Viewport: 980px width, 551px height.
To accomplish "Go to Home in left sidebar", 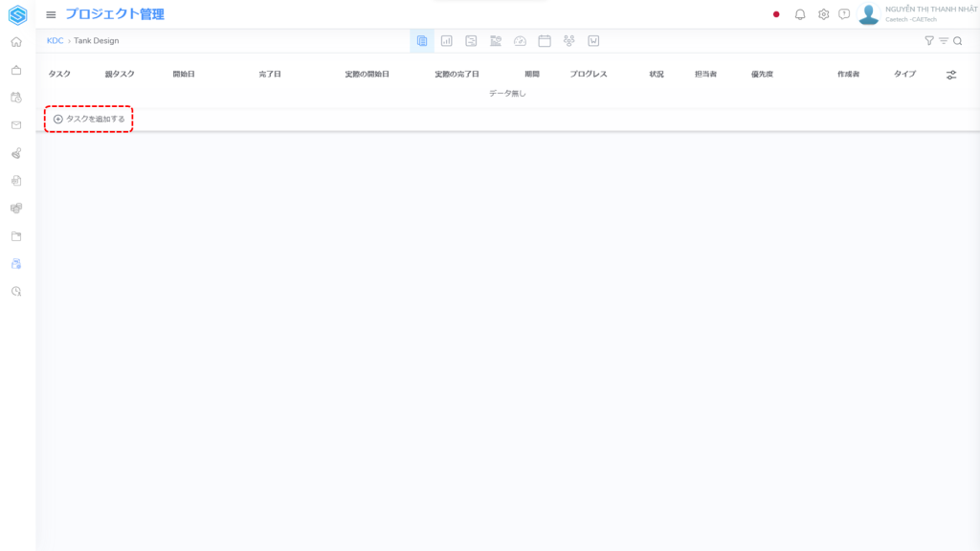I will (x=16, y=42).
